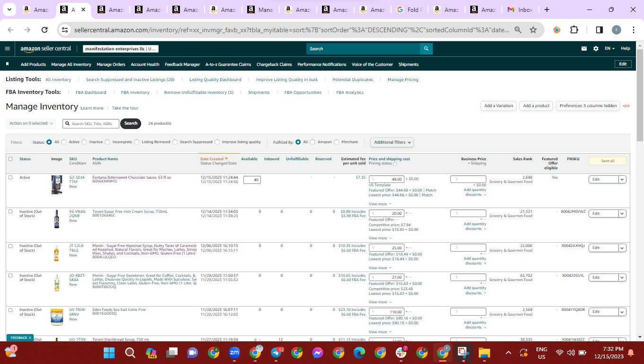The width and height of the screenshot is (644, 364).
Task: Open Preferences: 5 columns hidden
Action: pyautogui.click(x=588, y=106)
